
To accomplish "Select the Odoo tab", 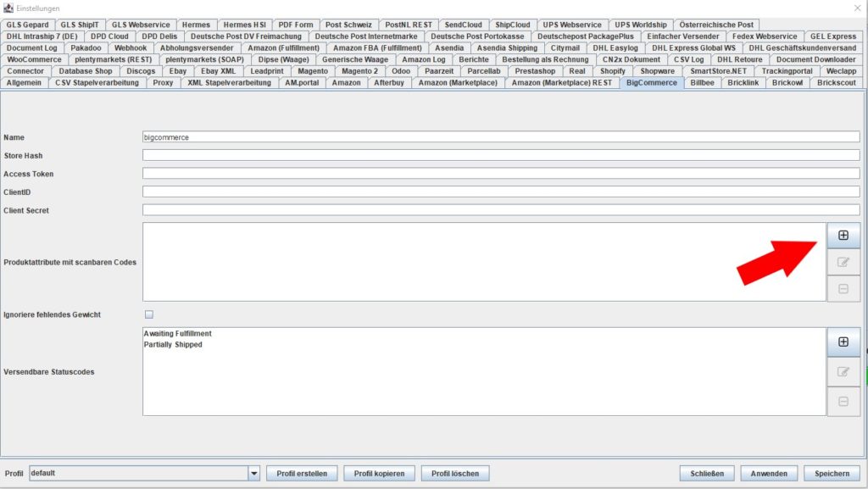I will (x=401, y=71).
